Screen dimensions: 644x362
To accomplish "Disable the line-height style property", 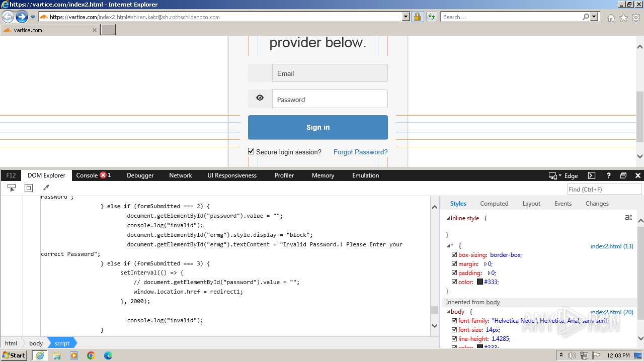I will (454, 339).
